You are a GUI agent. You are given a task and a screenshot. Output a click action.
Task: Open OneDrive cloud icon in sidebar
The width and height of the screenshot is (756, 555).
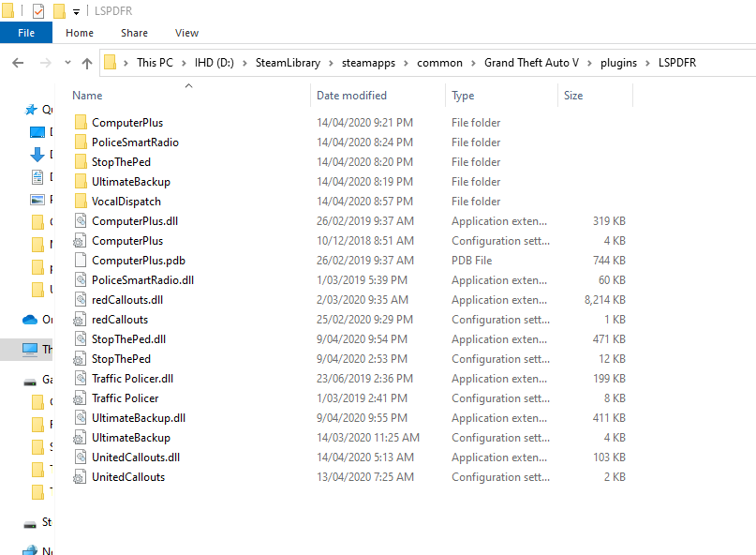pos(30,320)
